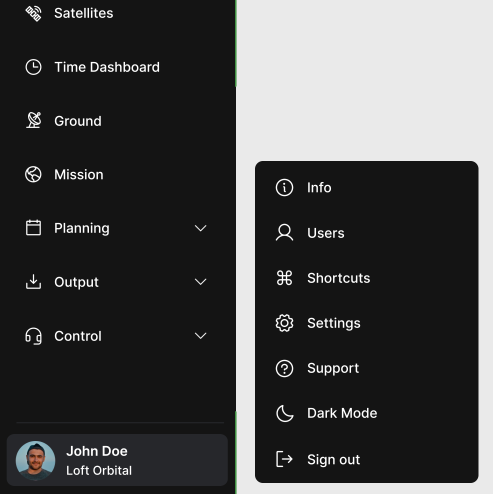493x494 pixels.
Task: Click the Planning calendar icon
Action: click(33, 228)
